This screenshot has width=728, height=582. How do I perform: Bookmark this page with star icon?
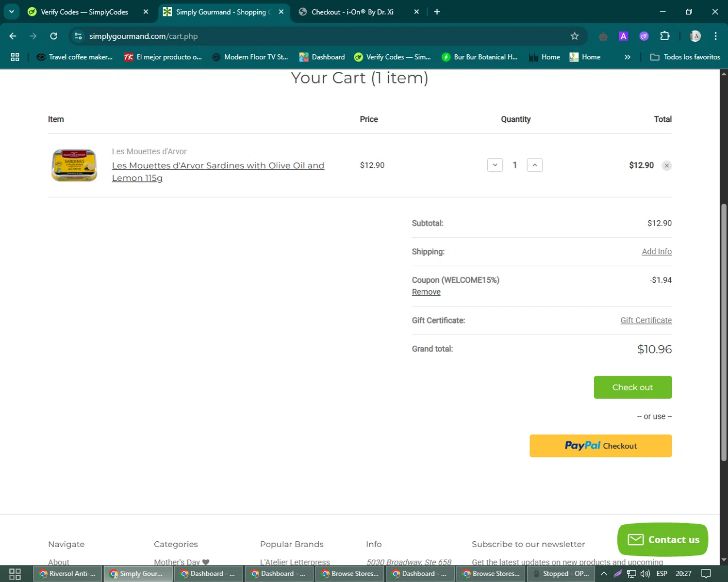(575, 36)
